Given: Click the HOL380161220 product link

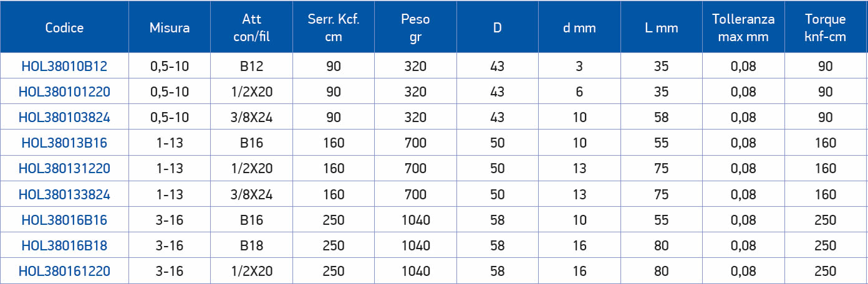Looking at the screenshot, I should [x=64, y=271].
